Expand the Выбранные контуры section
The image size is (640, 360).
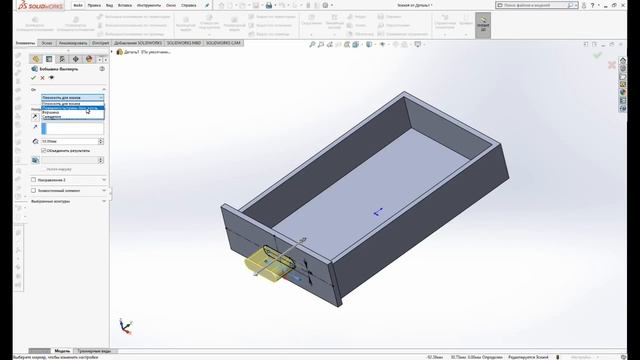point(104,201)
